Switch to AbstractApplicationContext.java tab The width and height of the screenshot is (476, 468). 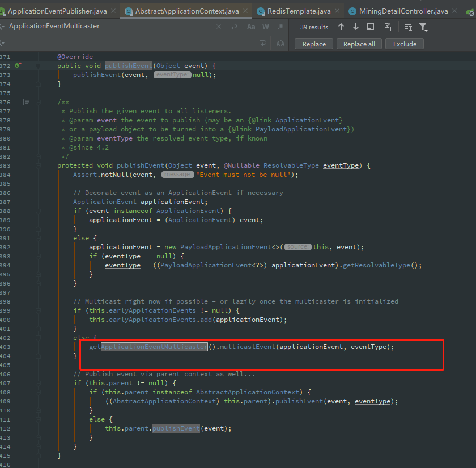187,11
